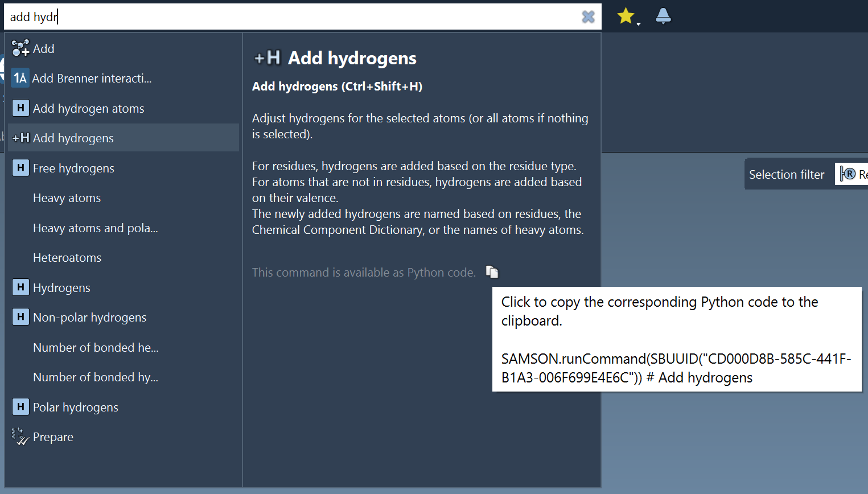Viewport: 868px width, 494px height.
Task: Click the H icon beside Polar hydrogens
Action: (20, 406)
